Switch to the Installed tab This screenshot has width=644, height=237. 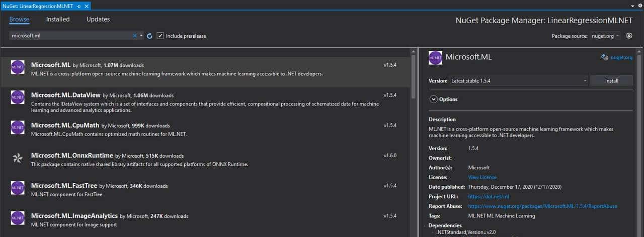point(58,20)
